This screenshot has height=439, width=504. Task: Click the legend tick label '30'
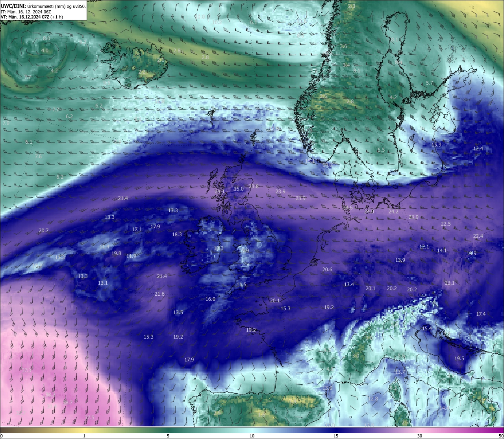click(x=420, y=436)
